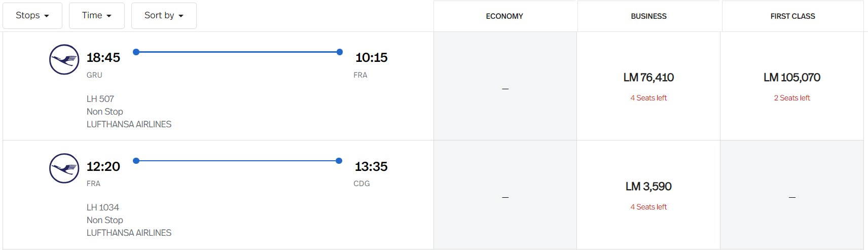This screenshot has height=250, width=868.
Task: Click the FRA departure point on the second route line
Action: [x=136, y=161]
